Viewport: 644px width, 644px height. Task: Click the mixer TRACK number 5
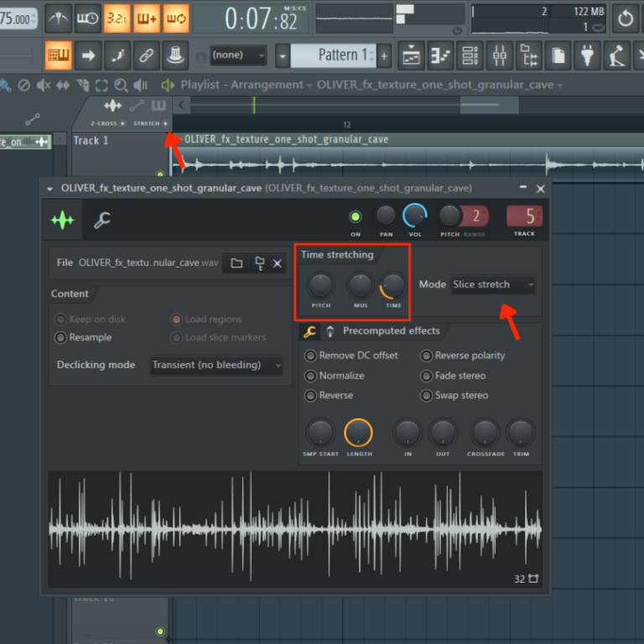click(x=524, y=216)
